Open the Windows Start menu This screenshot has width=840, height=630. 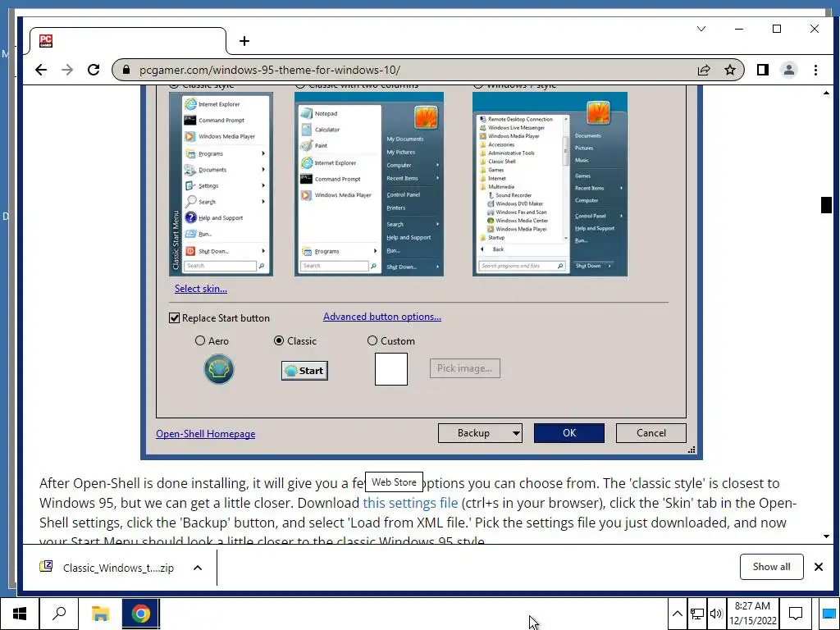[x=20, y=614]
